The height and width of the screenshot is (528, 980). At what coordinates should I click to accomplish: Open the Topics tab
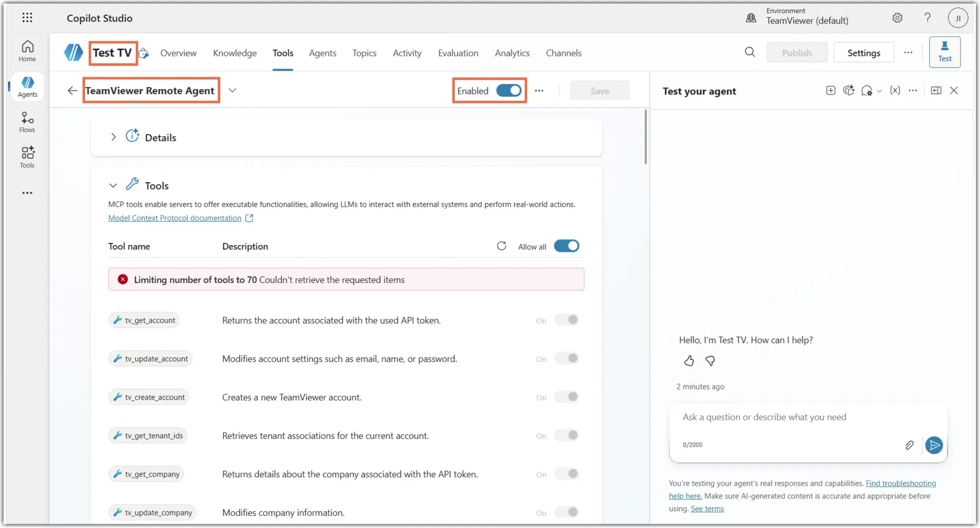pos(365,53)
